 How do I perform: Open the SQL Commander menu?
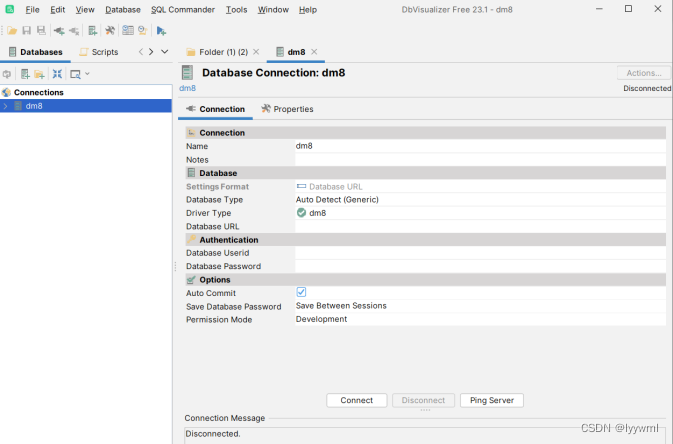(x=183, y=9)
